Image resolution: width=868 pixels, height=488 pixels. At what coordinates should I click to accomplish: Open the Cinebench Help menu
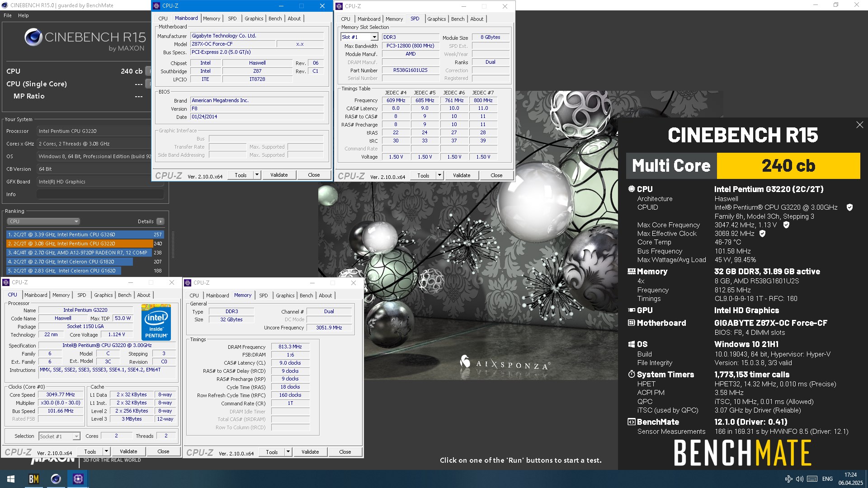pos(24,15)
